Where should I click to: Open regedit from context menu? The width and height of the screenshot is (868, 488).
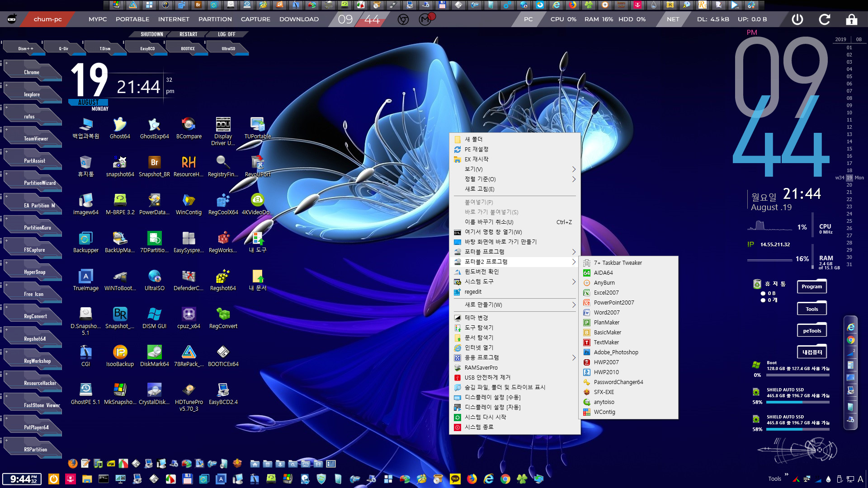tap(515, 291)
